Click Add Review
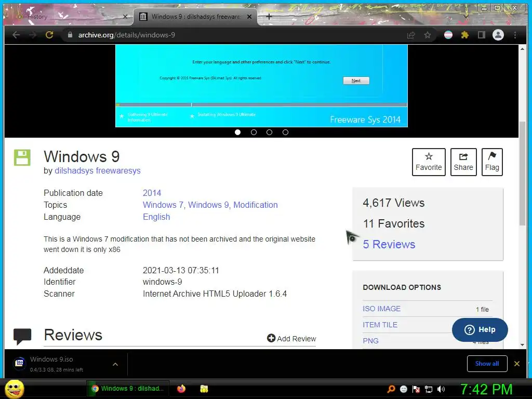Viewport: 532px width, 399px height. pyautogui.click(x=291, y=339)
